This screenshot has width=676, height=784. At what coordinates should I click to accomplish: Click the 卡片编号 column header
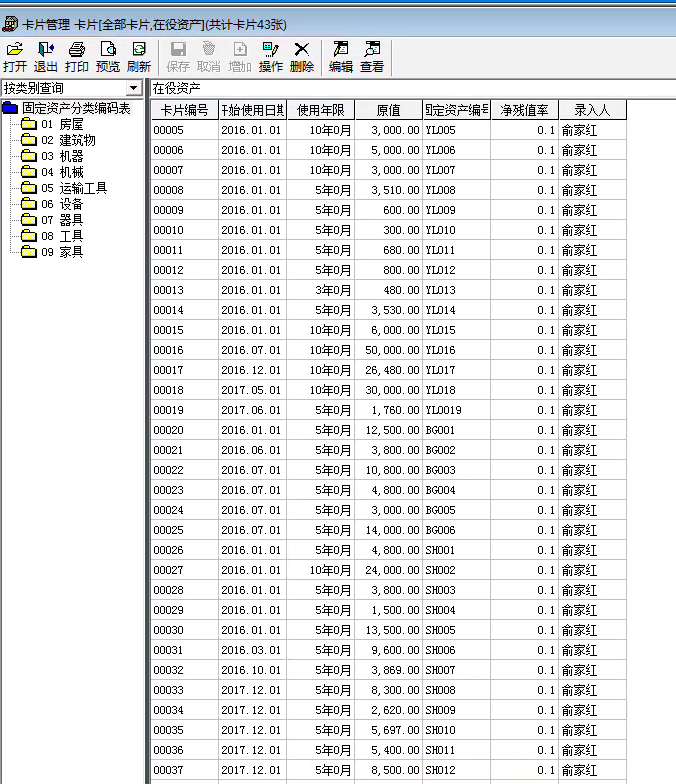184,110
